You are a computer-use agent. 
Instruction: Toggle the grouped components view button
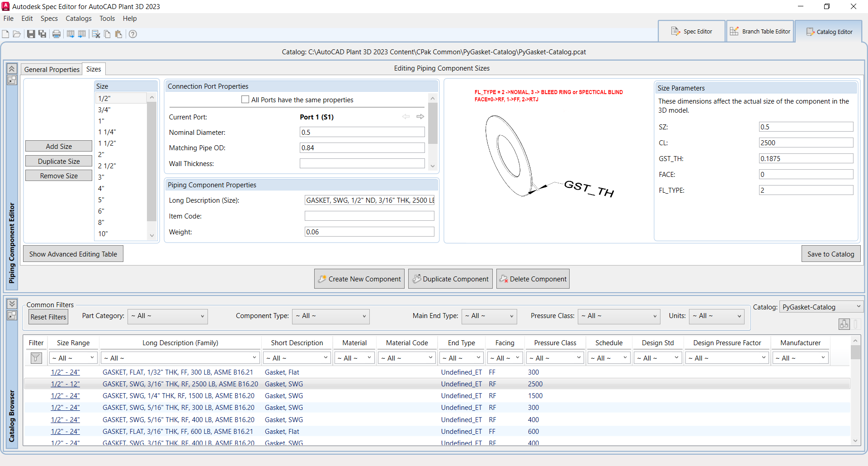click(x=844, y=324)
